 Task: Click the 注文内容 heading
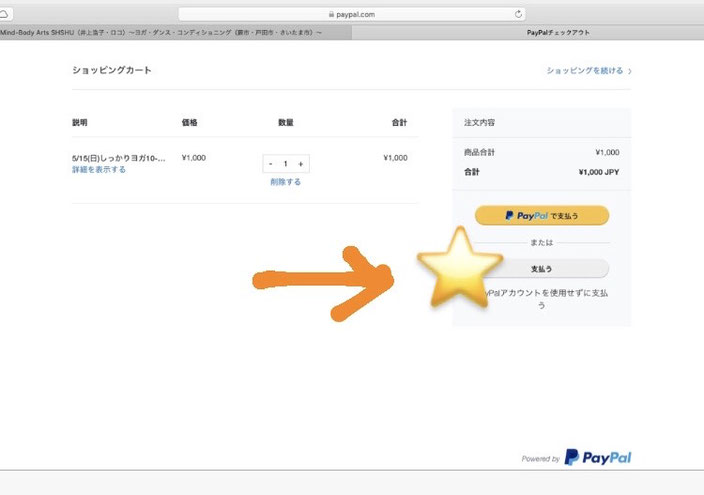point(480,123)
